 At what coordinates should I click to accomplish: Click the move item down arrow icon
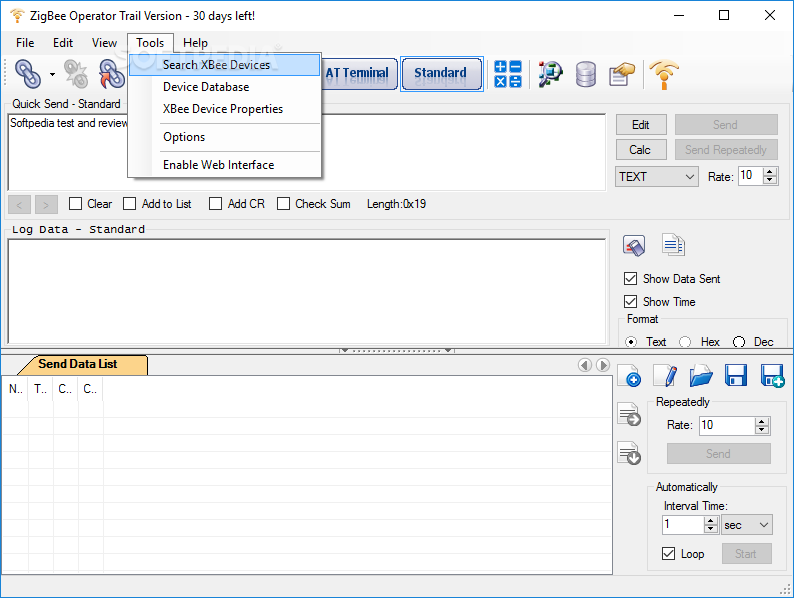(629, 453)
